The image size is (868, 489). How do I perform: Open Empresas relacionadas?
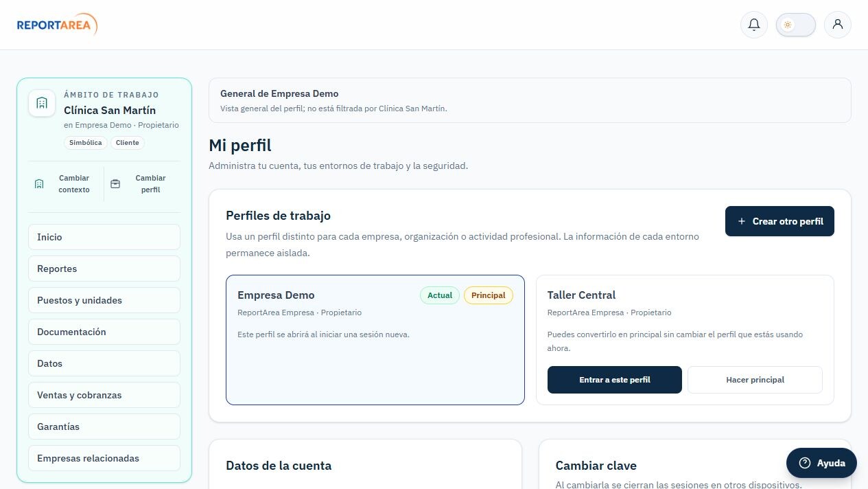(104, 458)
